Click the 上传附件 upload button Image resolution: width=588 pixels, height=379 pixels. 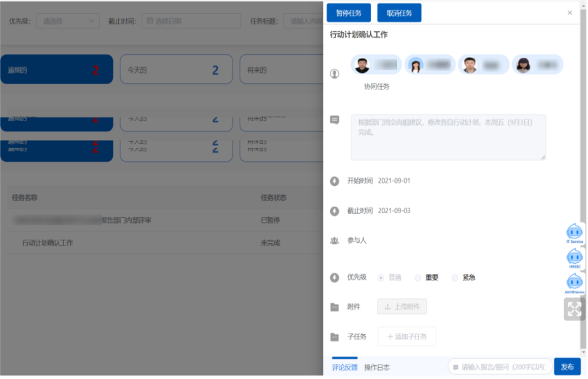point(402,307)
